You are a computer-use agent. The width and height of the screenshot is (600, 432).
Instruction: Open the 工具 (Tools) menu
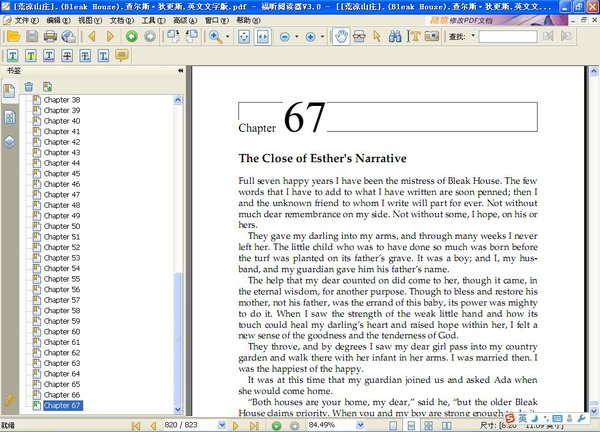[x=153, y=20]
